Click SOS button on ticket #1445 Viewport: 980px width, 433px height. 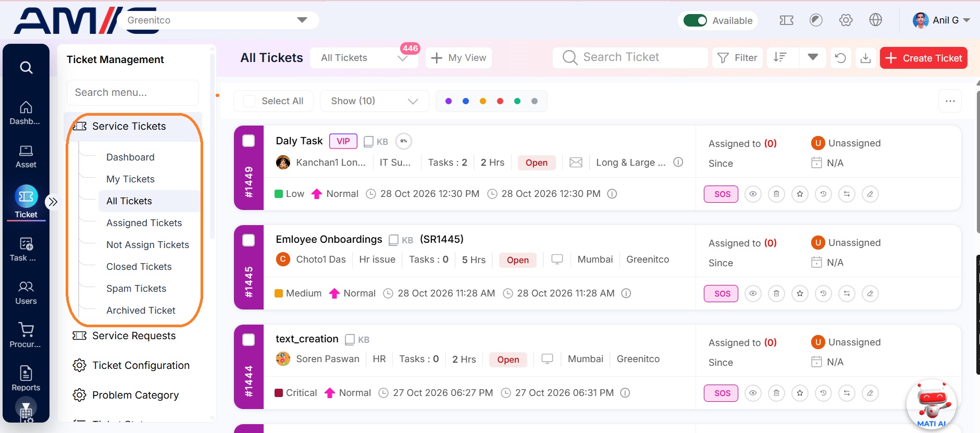pyautogui.click(x=721, y=293)
